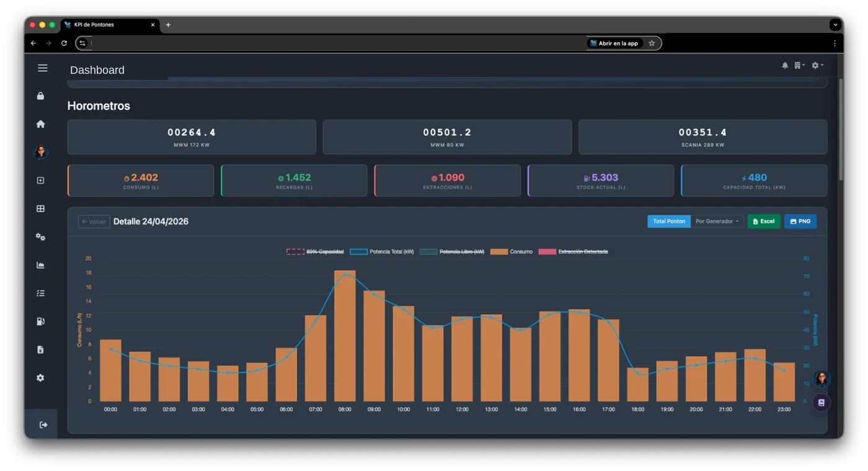Viewport: 868px width, 471px height.
Task: Toggle the Potencia Total (kW) legend item
Action: [382, 251]
